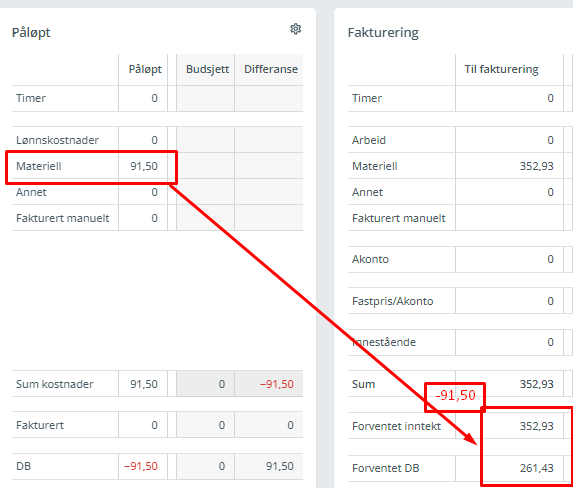Image resolution: width=573 pixels, height=488 pixels.
Task: Click the Timer row in Påløpt
Action: 158,98
